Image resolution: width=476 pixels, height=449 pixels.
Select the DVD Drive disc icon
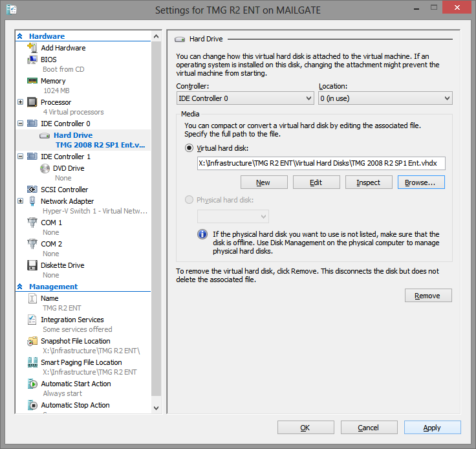45,168
